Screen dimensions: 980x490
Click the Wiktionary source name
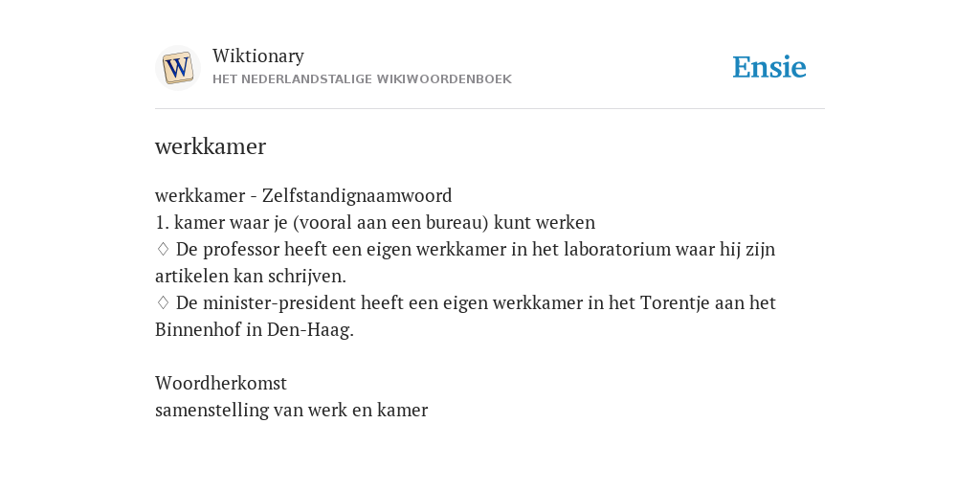coord(258,56)
